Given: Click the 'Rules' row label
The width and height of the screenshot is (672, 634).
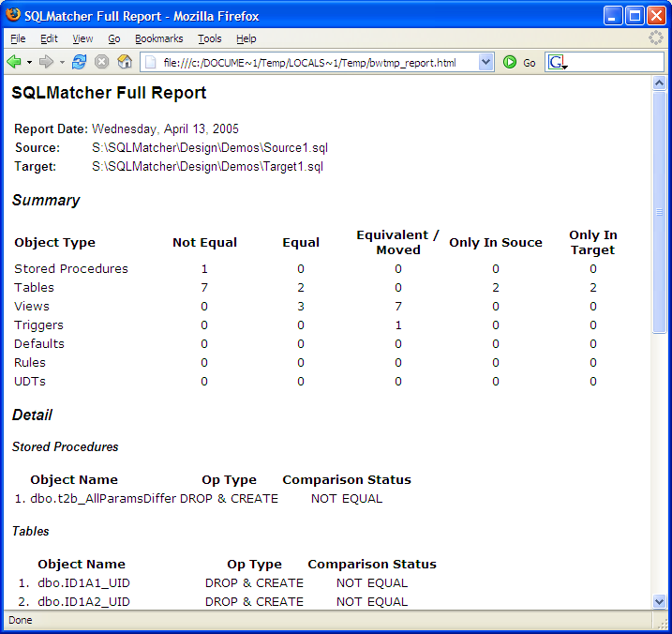Looking at the screenshot, I should pos(30,363).
